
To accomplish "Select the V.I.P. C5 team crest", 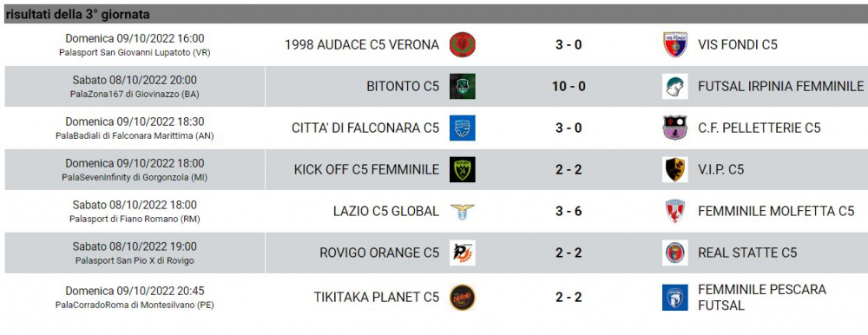I will pyautogui.click(x=675, y=169).
